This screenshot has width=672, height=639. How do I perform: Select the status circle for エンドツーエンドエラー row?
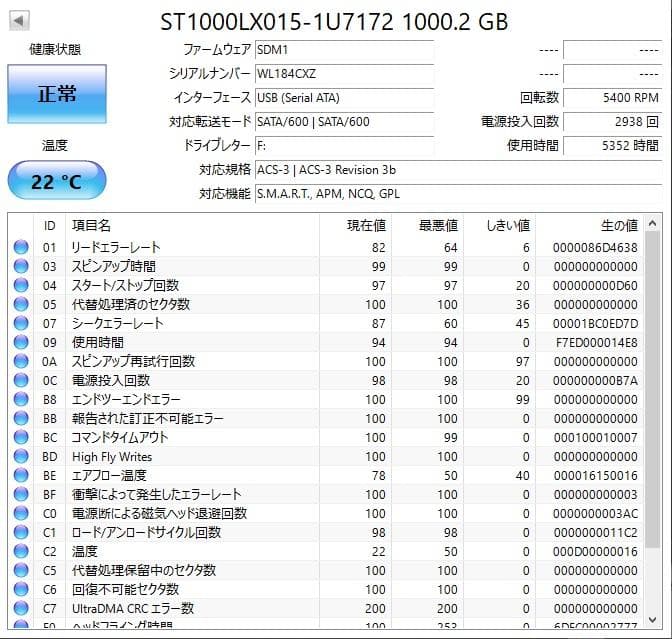pos(21,399)
